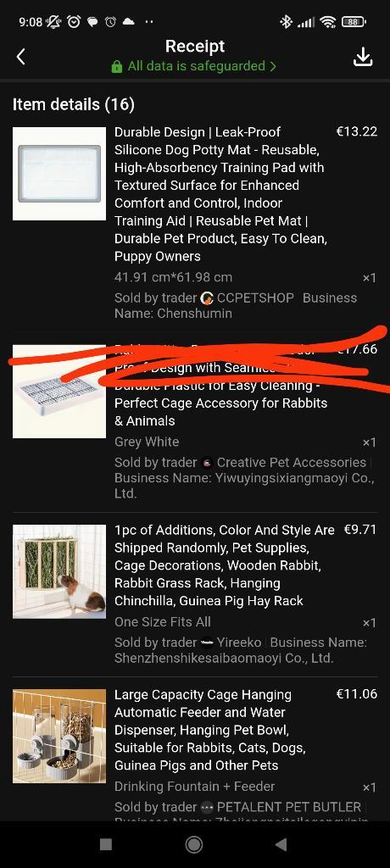Tap the Bluetooth status icon
Screen dimensions: 390x868
(286, 22)
